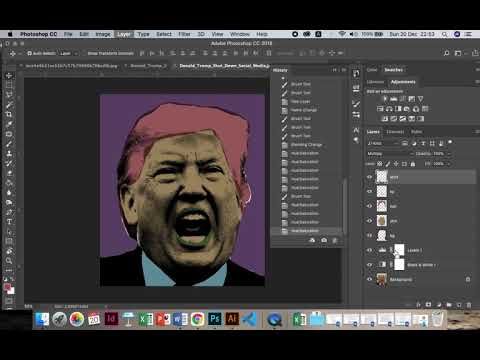Click the delete layer trash icon
The height and width of the screenshot is (360, 480).
pyautogui.click(x=469, y=305)
